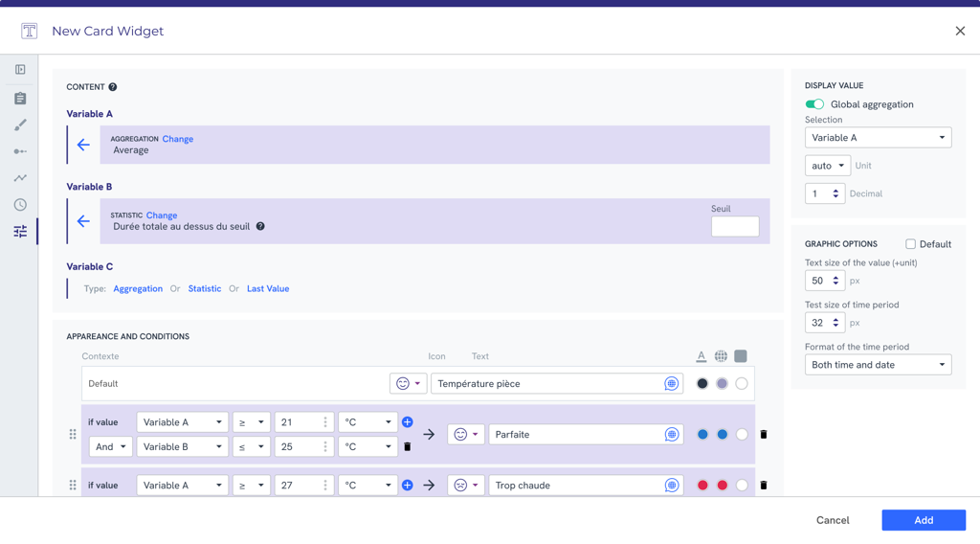Viewport: 980px width, 544px height.
Task: Open the clock time settings sidebar icon
Action: tap(20, 204)
